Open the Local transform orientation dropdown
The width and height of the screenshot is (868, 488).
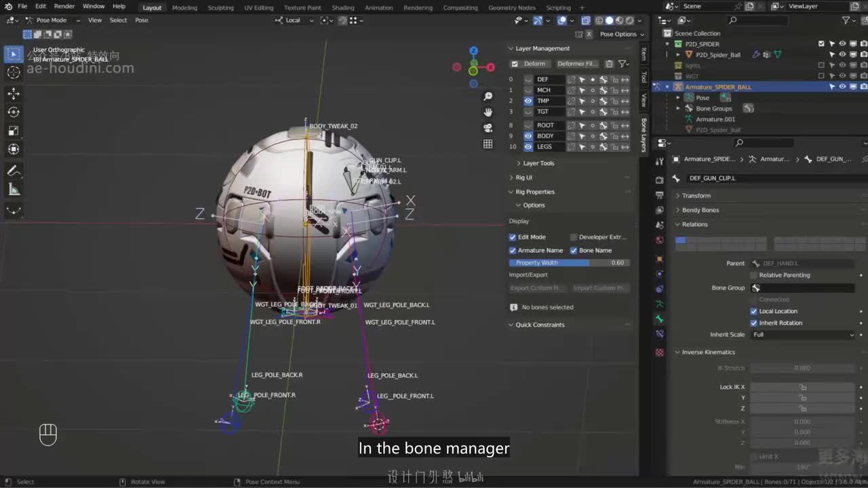(294, 20)
